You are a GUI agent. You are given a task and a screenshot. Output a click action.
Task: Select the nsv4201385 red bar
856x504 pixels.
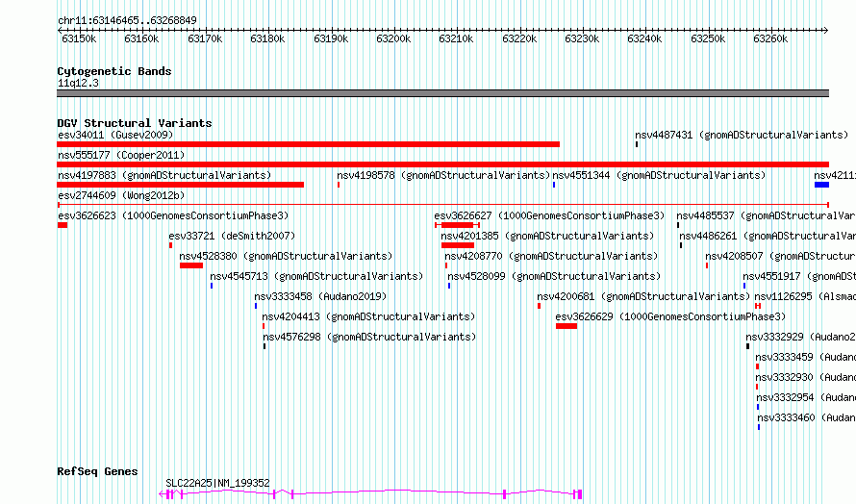(x=458, y=245)
